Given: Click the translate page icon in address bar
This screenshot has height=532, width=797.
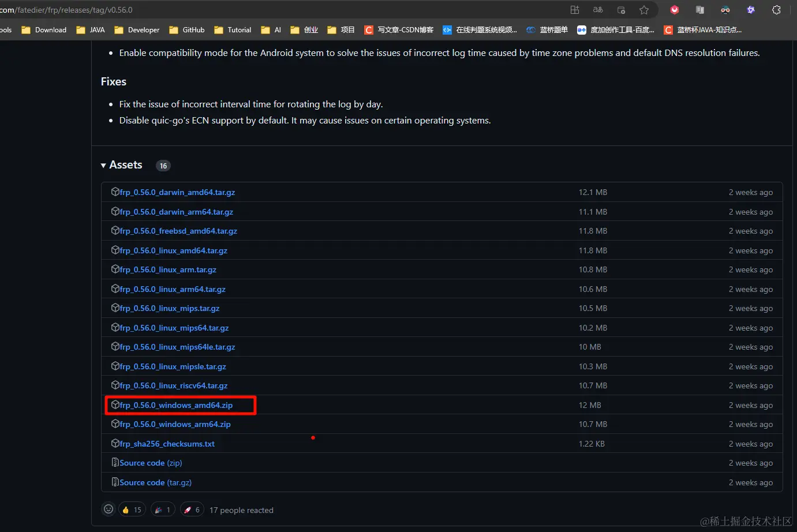Looking at the screenshot, I should pos(598,10).
